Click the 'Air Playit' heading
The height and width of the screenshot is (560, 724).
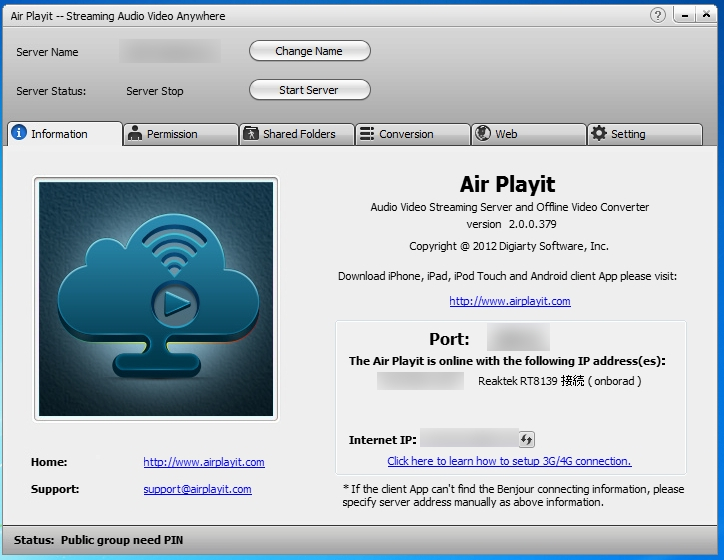click(x=507, y=184)
